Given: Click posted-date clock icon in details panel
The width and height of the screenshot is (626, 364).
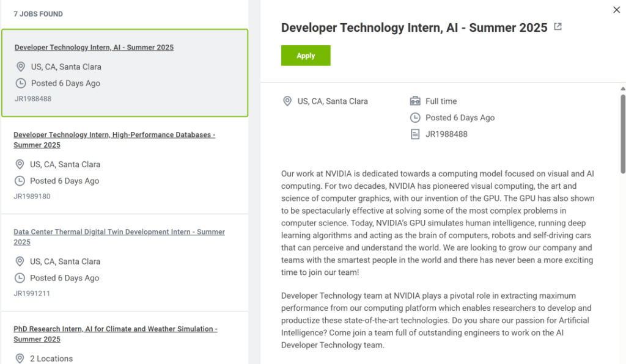Looking at the screenshot, I should coord(415,118).
